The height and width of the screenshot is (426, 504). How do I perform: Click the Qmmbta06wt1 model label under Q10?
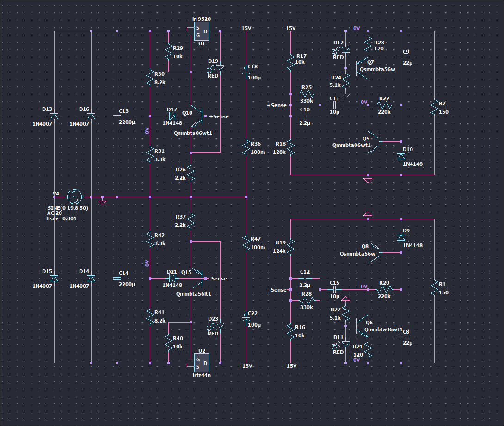coord(193,133)
